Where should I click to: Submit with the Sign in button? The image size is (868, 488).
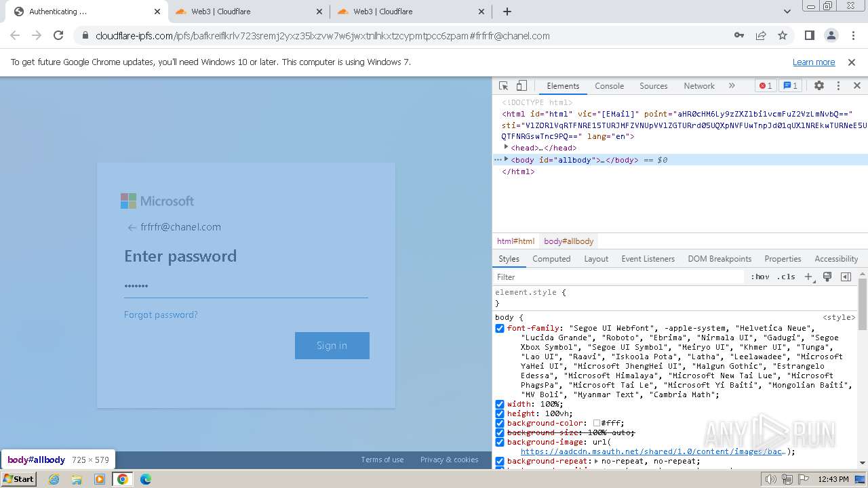[x=332, y=346]
